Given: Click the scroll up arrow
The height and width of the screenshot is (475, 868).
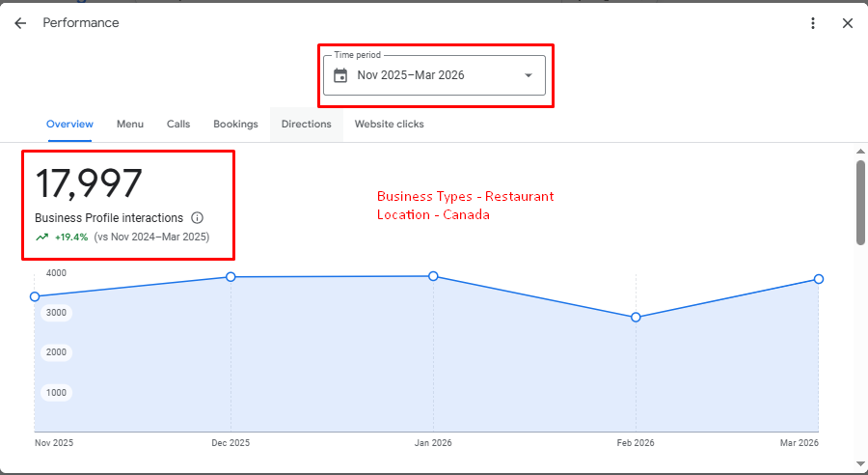Looking at the screenshot, I should 860,152.
